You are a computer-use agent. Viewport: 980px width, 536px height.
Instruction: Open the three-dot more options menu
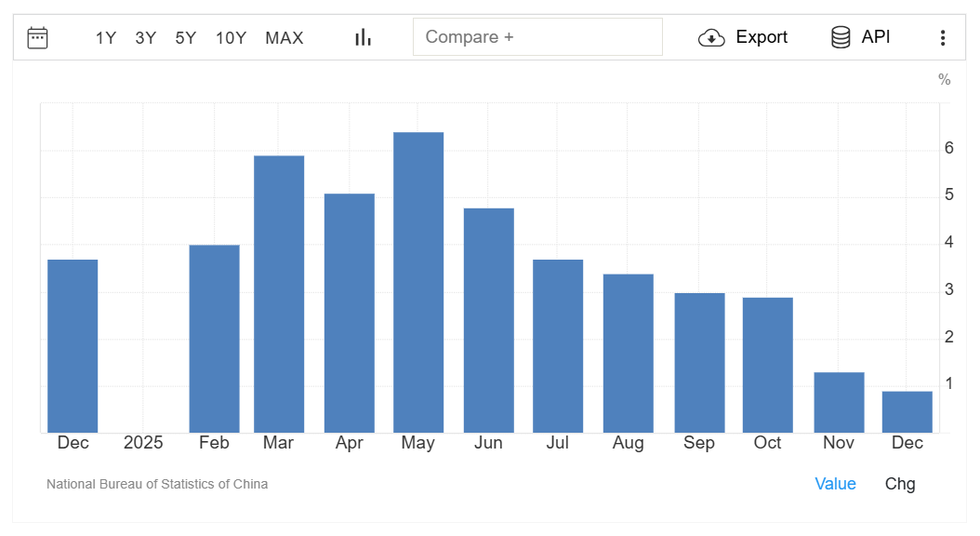[x=943, y=37]
